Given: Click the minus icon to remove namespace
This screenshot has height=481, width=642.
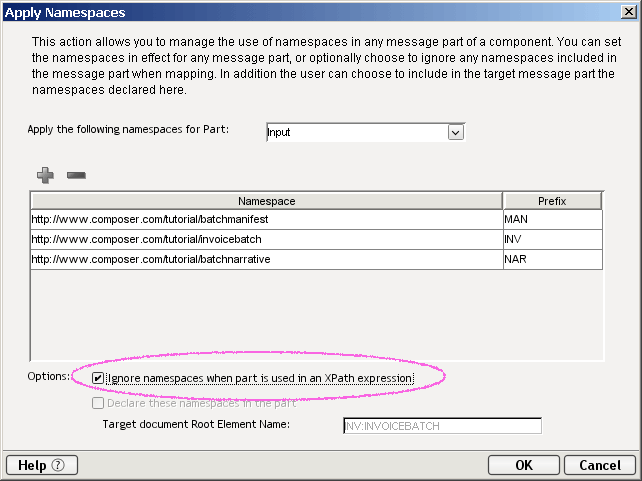Looking at the screenshot, I should click(76, 175).
